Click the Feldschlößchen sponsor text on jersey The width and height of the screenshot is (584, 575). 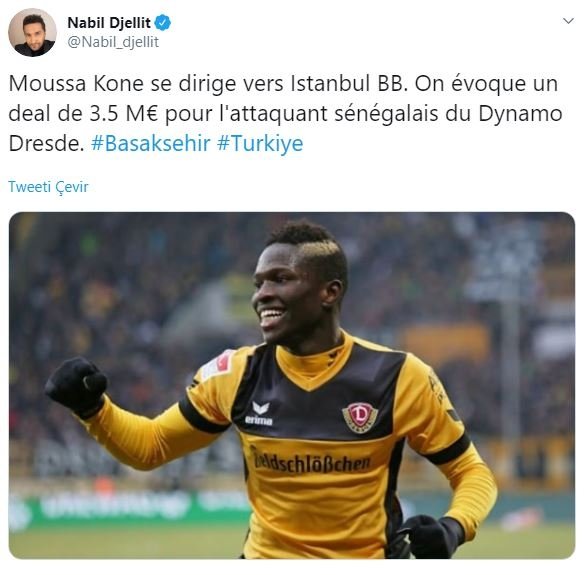311,461
